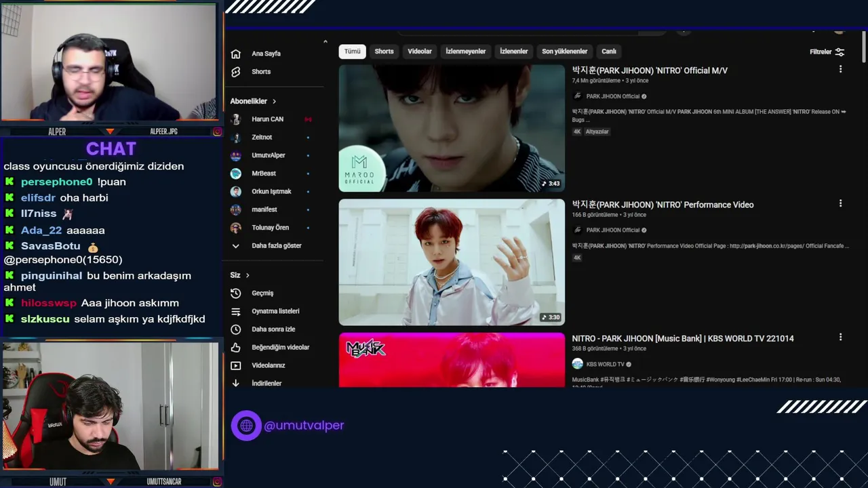Open Geçmiş history icon
This screenshot has height=488, width=868.
tap(235, 293)
